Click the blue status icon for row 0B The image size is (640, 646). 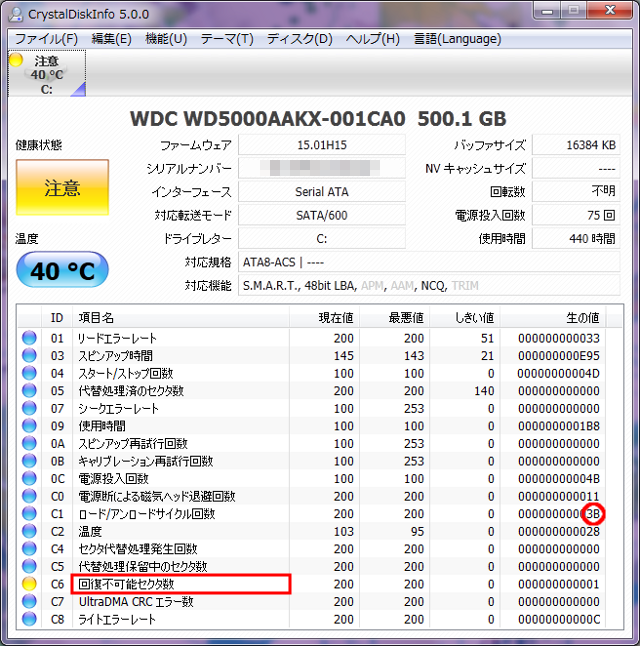coord(29,461)
